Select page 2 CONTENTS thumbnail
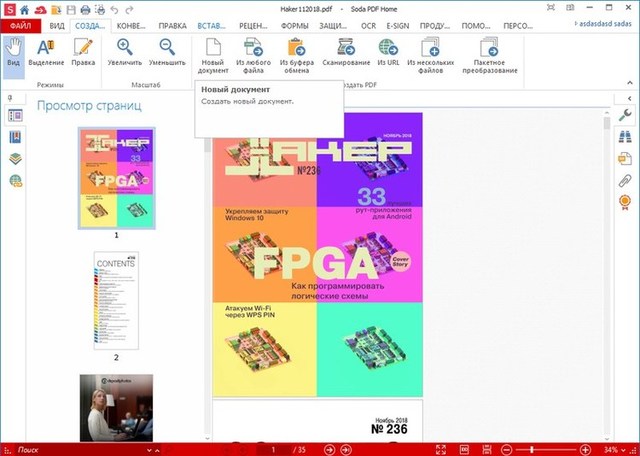The image size is (640, 456). [115, 300]
